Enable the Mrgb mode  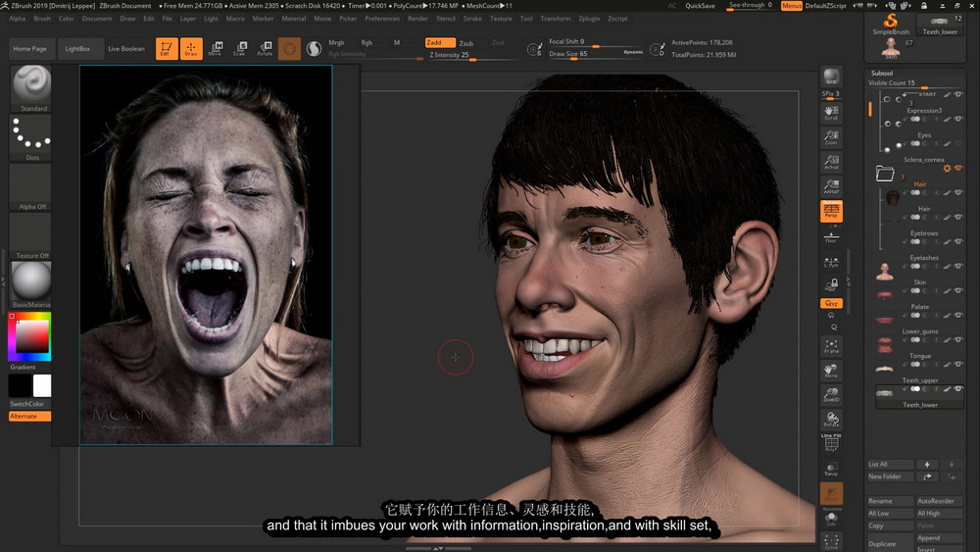click(x=336, y=42)
